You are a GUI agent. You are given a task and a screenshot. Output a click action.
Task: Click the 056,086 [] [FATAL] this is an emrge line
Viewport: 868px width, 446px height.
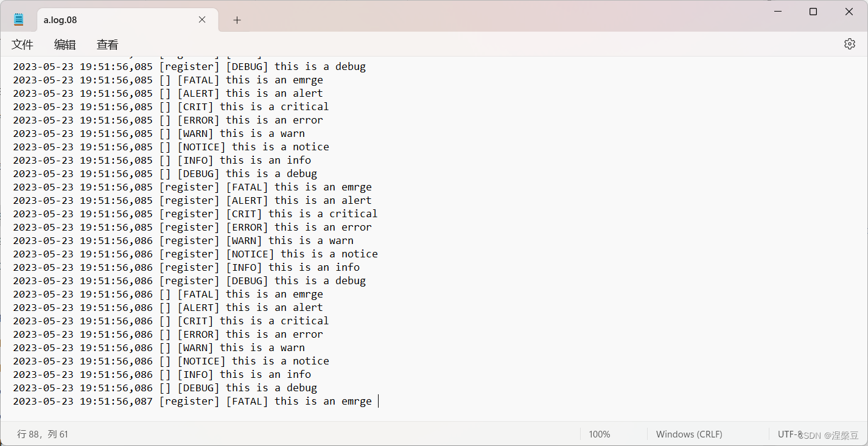168,294
